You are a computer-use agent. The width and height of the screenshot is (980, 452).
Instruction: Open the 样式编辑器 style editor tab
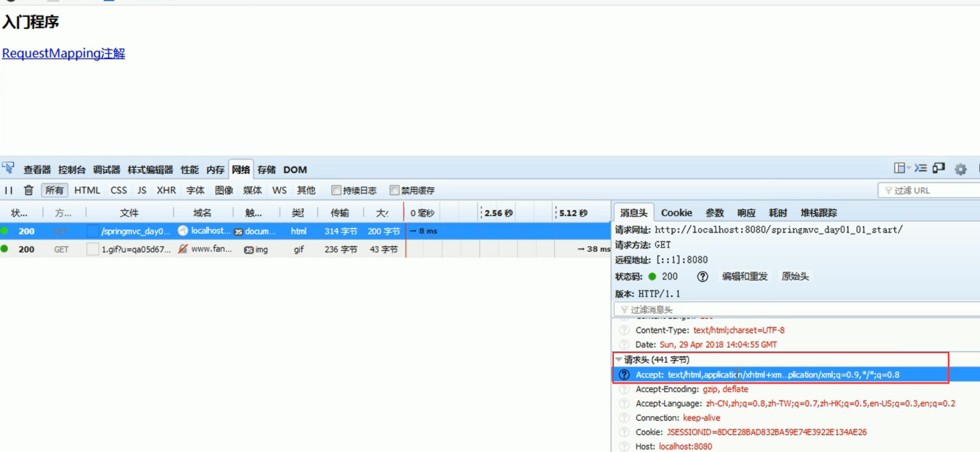[x=150, y=170]
